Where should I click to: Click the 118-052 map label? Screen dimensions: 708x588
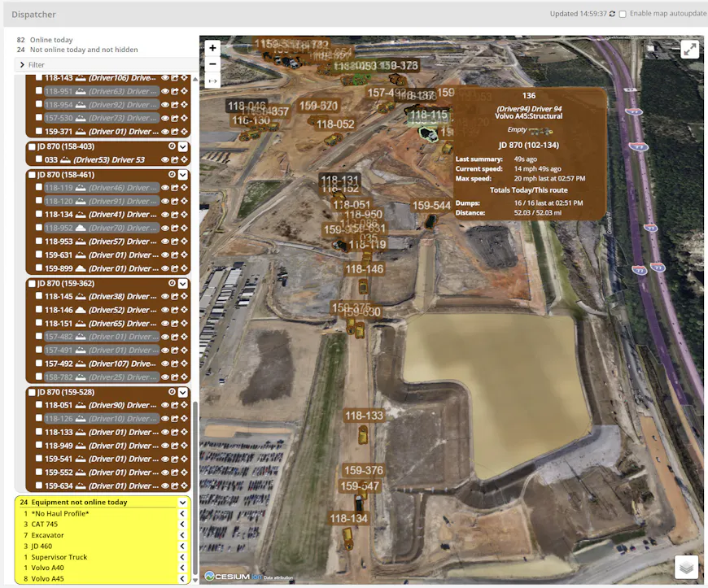335,124
